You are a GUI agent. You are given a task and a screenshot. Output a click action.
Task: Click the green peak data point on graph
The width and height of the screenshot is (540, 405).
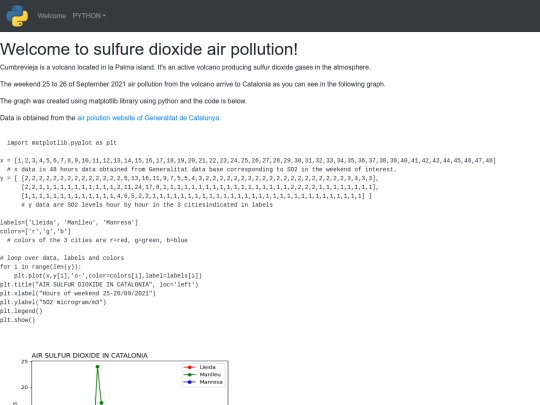(97, 367)
